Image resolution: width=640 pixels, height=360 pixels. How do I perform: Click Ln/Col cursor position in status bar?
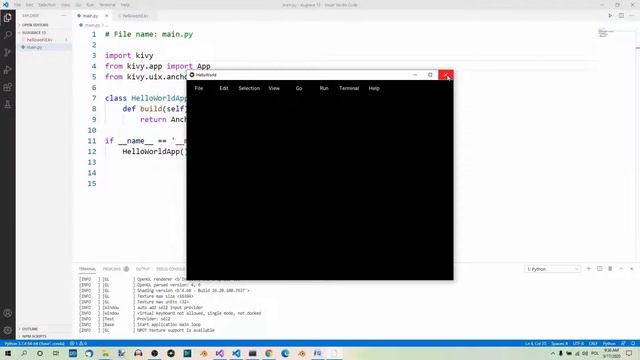(536, 344)
